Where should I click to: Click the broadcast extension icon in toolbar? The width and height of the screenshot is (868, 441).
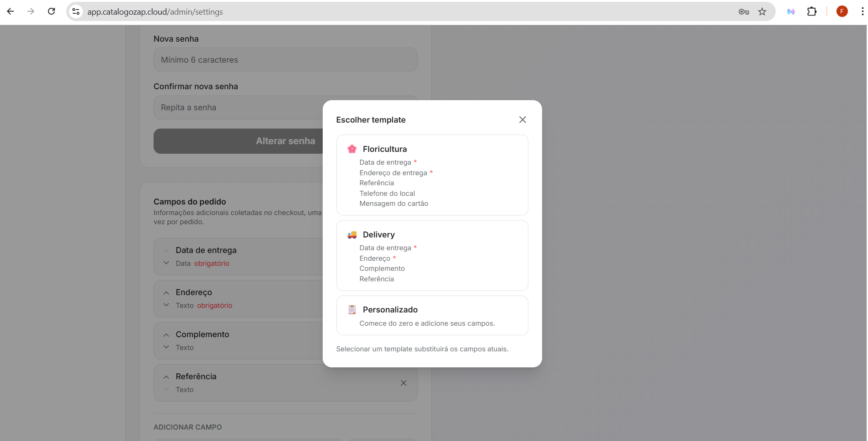tap(791, 11)
